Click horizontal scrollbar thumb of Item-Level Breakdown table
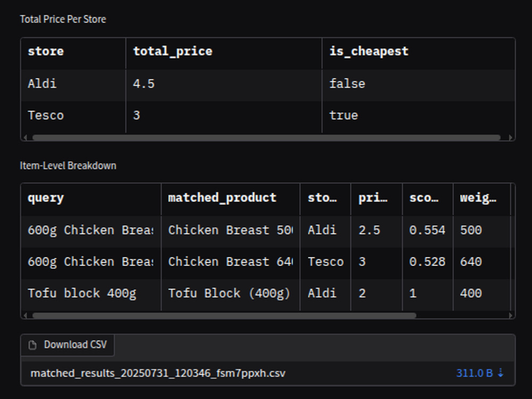This screenshot has width=532, height=399. click(x=224, y=315)
